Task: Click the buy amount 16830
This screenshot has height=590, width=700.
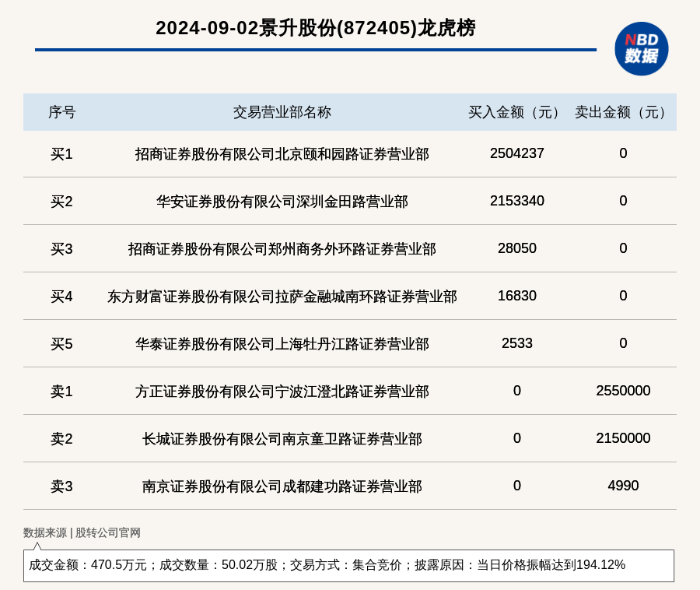Action: tap(517, 296)
